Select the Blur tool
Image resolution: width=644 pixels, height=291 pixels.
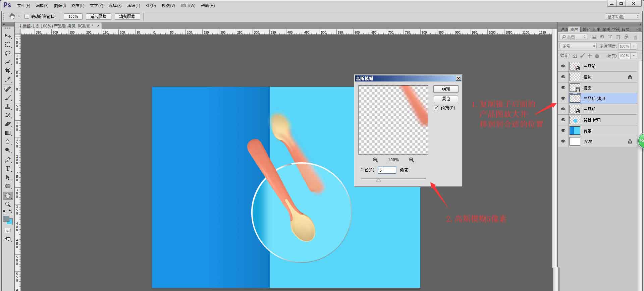pyautogui.click(x=8, y=141)
